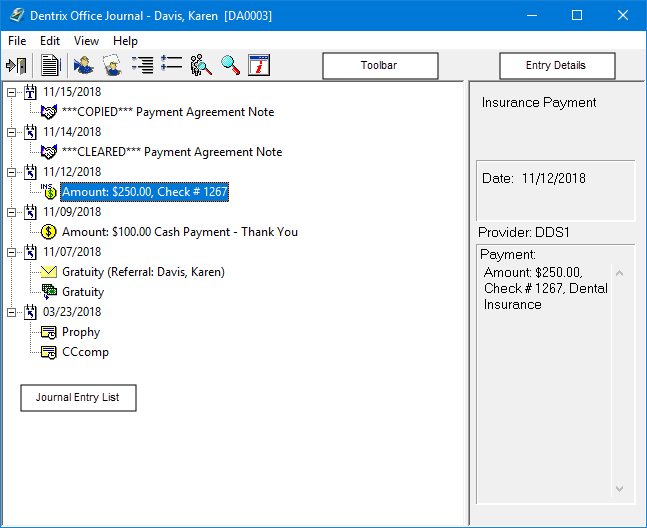Click the people with magnifier filter icon
The width and height of the screenshot is (647, 528).
(x=201, y=65)
